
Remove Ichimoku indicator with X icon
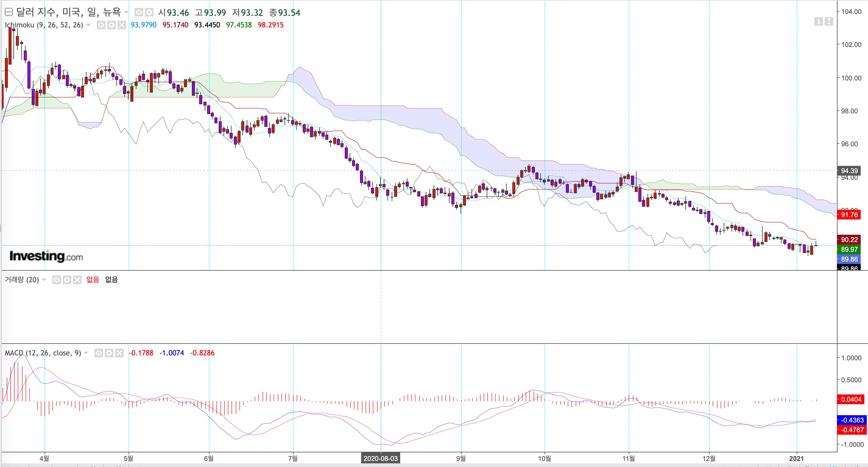(122, 25)
